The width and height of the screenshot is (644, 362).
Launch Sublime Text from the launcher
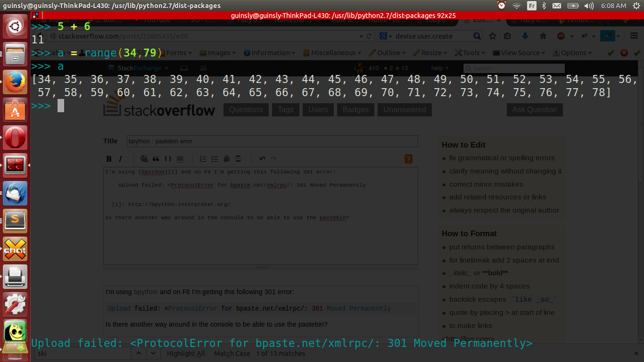tap(15, 221)
